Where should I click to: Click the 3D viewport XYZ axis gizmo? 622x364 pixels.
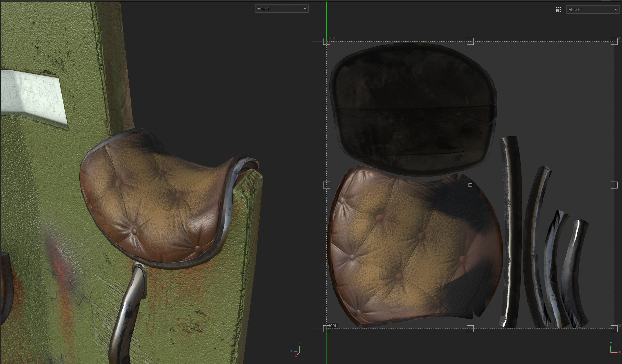[297, 350]
